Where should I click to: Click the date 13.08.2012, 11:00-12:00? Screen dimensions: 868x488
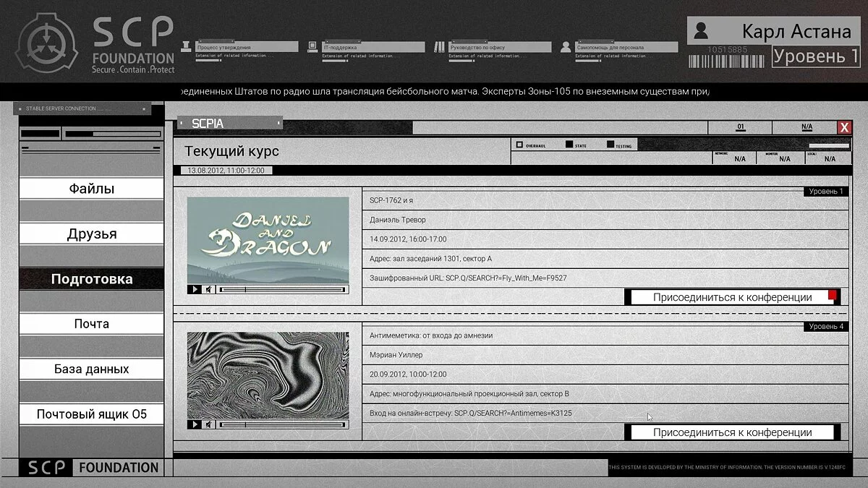tap(226, 171)
